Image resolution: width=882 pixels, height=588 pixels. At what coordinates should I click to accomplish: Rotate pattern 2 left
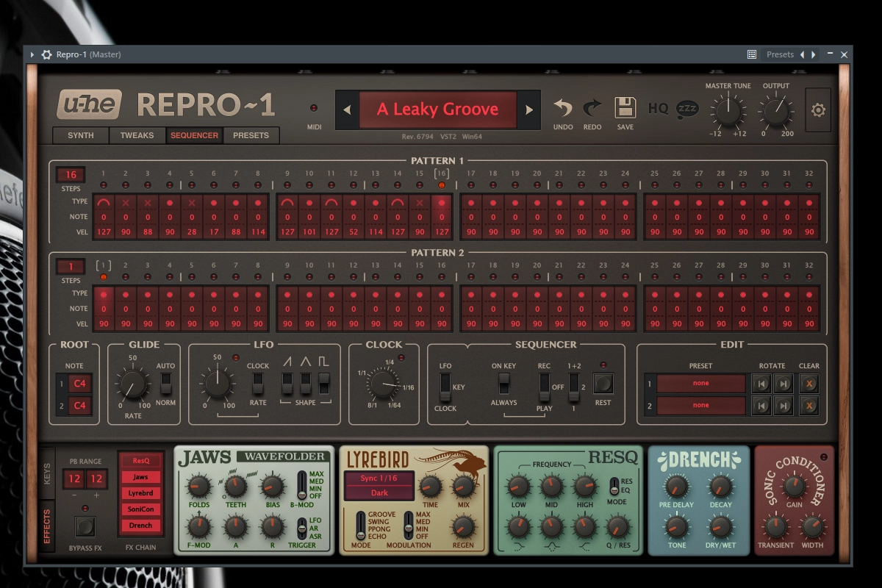(761, 406)
